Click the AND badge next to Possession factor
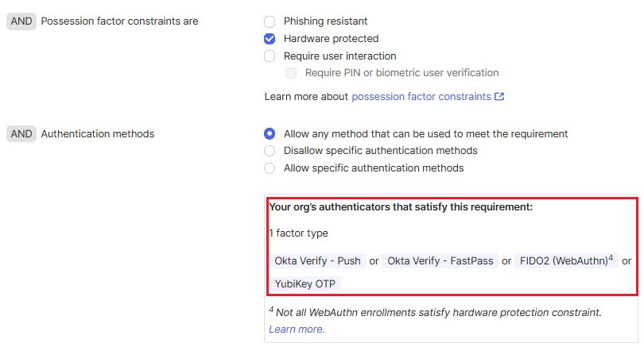This screenshot has width=644, height=347. pos(21,21)
